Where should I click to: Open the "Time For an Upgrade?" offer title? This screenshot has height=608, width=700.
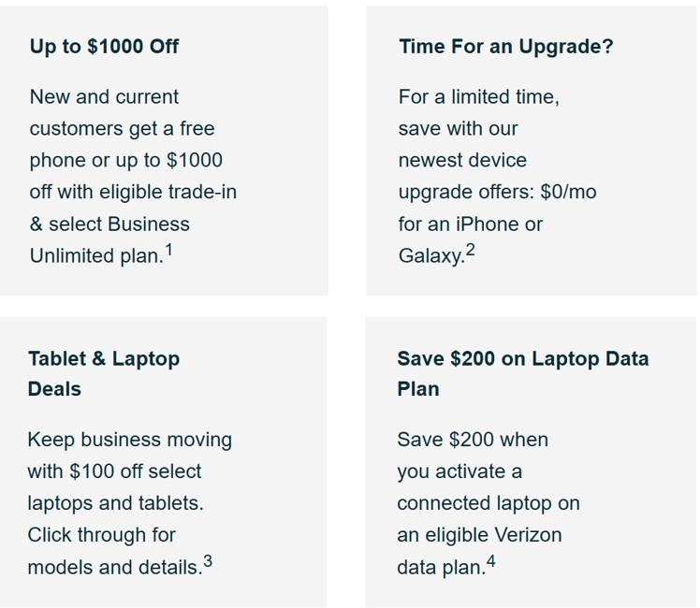[x=505, y=47]
